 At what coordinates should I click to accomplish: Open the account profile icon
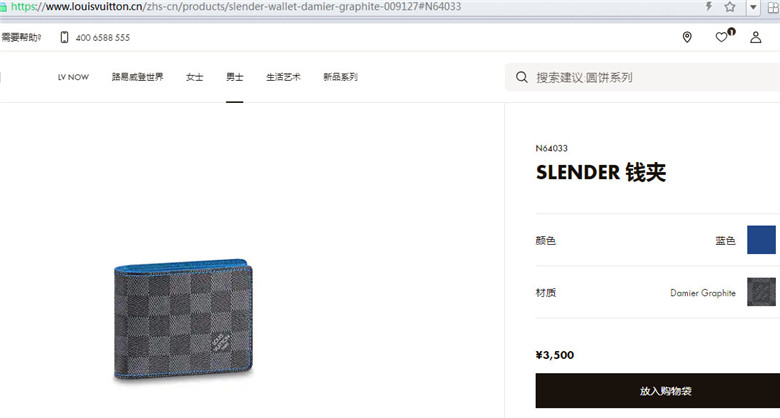point(756,37)
